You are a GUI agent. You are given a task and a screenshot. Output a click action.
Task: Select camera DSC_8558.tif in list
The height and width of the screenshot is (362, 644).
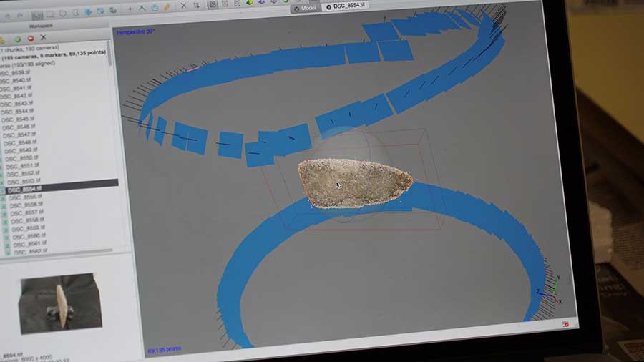click(27, 221)
